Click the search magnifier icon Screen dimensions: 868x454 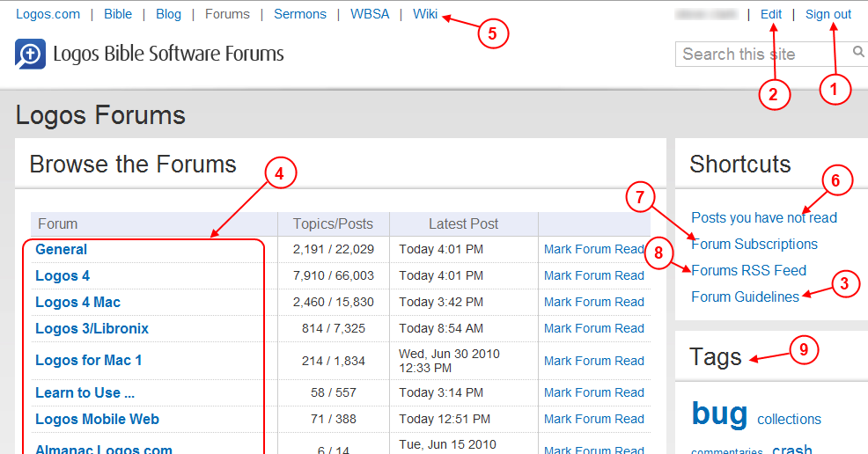[x=858, y=52]
